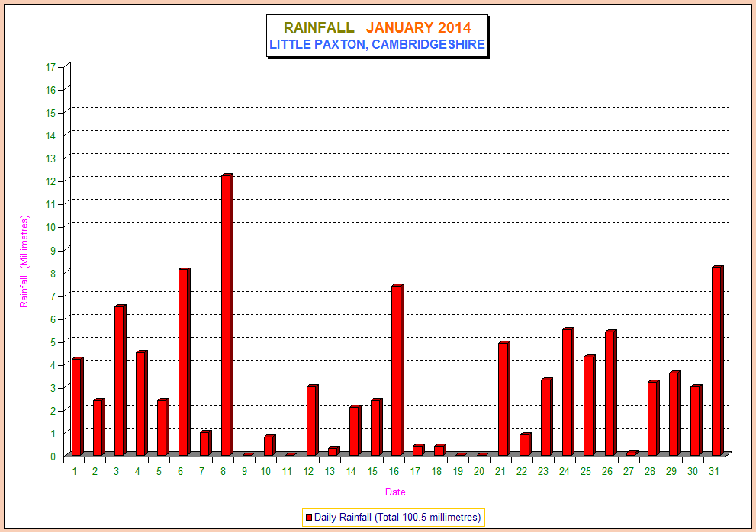Select the rainfall bar for date 30

pos(696,420)
